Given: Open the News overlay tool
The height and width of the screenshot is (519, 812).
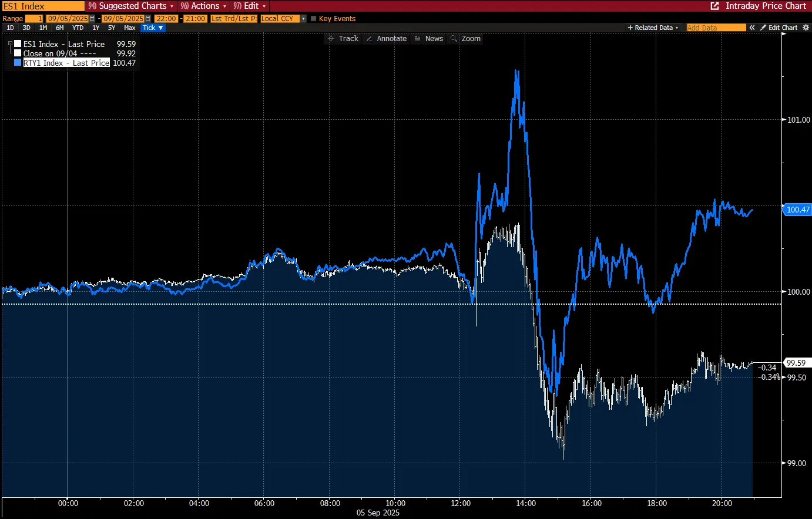Looking at the screenshot, I should [x=428, y=39].
